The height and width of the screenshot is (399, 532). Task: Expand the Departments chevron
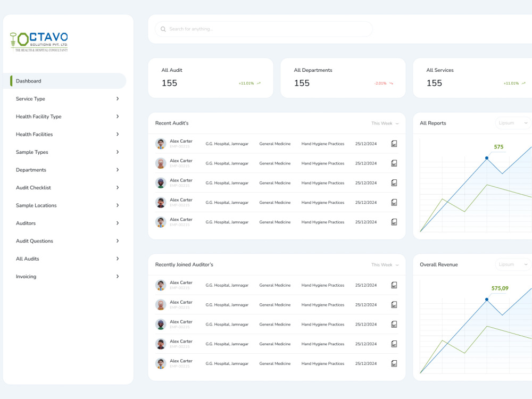coord(118,170)
